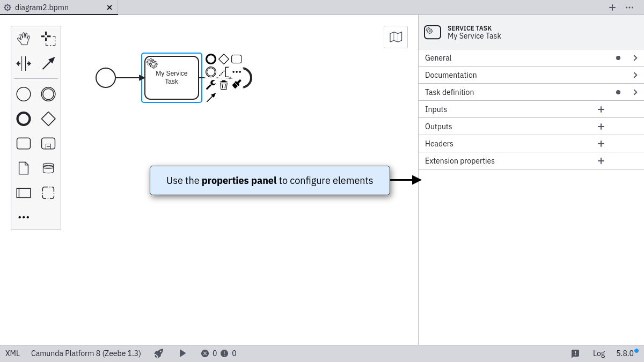Click the wrench Change Type icon
Viewport: 644px width, 362px height.
pos(210,85)
